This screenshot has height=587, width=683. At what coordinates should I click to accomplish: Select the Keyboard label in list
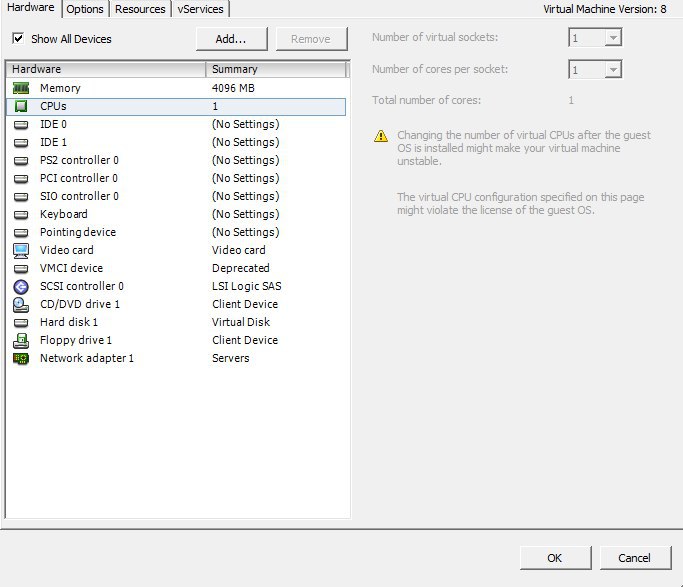[64, 214]
